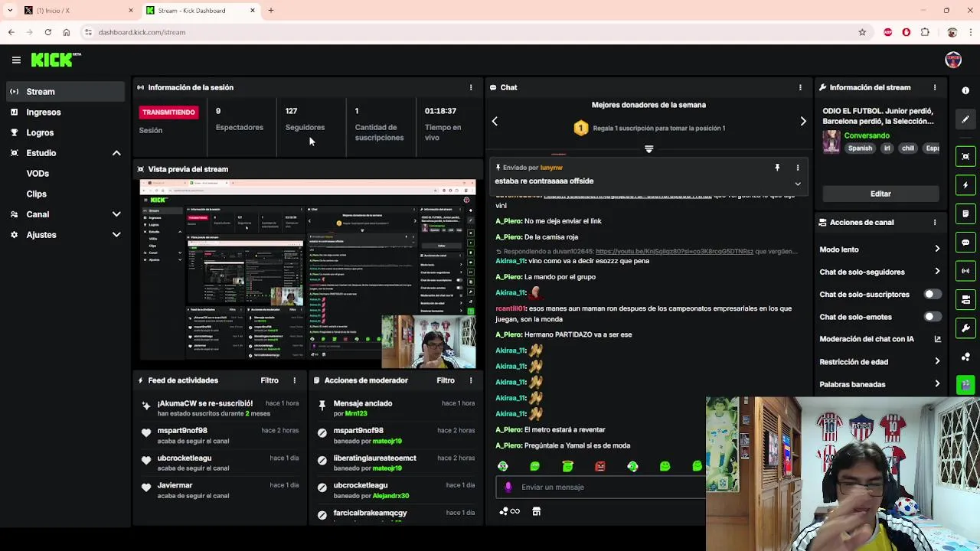This screenshot has width=980, height=551.
Task: Open VODs under Estudio
Action: 38,174
